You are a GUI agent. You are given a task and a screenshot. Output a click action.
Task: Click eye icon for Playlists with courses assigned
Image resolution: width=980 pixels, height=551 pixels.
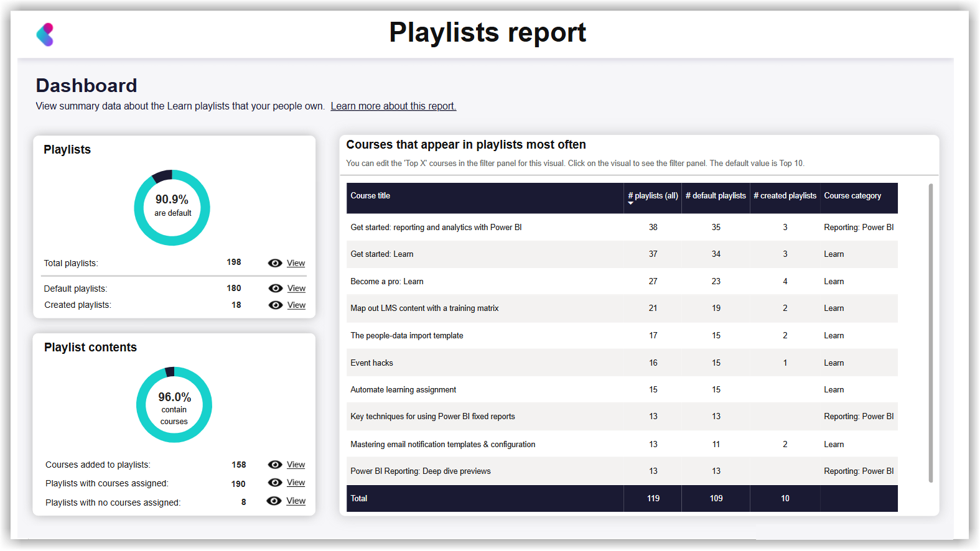(x=275, y=483)
